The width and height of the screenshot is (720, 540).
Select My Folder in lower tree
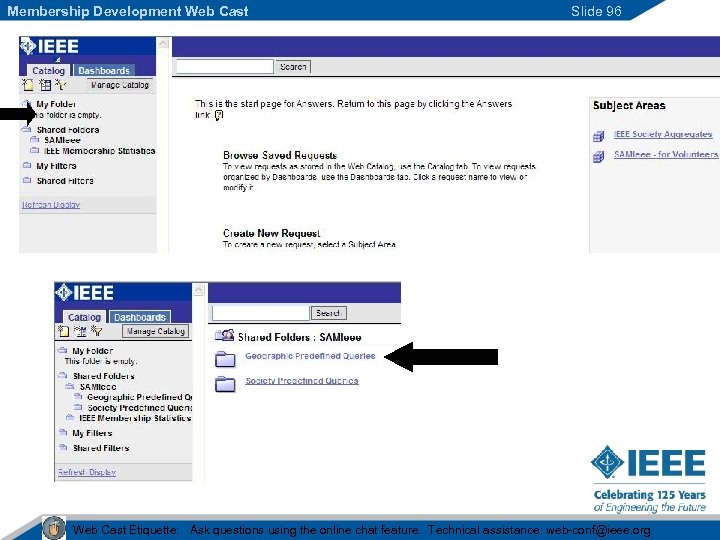[92, 351]
